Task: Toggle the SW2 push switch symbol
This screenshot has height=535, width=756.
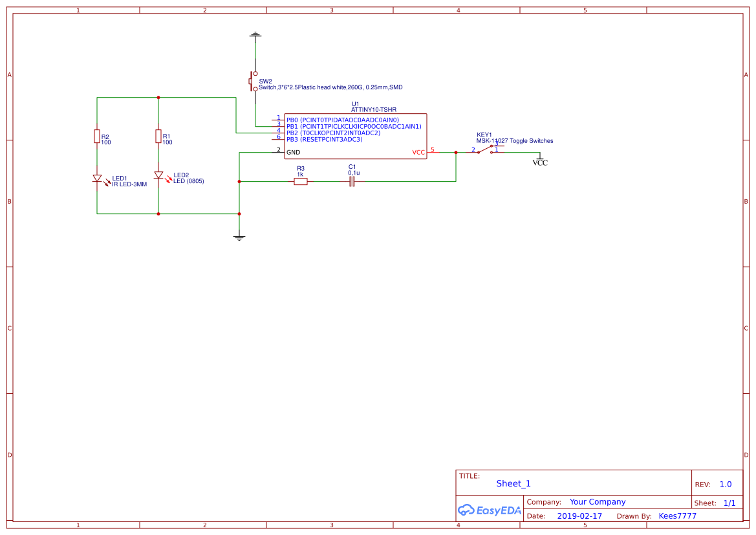Action: (x=252, y=80)
